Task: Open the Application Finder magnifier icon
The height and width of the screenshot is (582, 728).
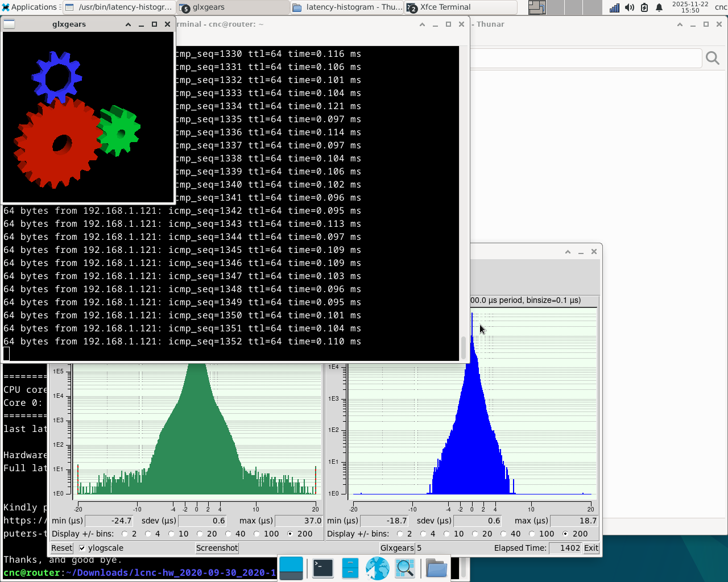Action: [404, 568]
